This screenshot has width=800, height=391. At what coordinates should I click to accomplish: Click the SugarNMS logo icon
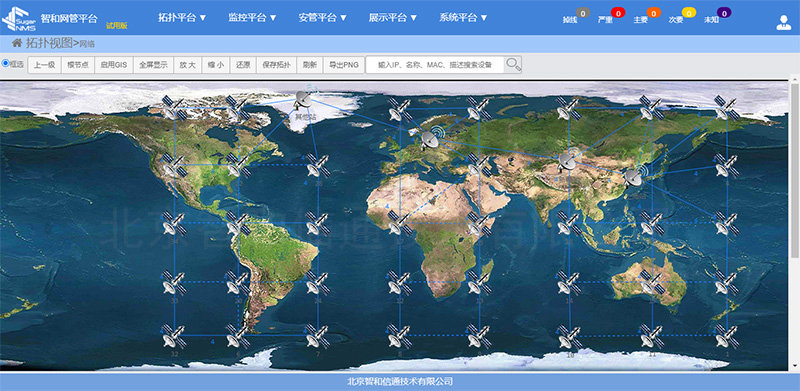coord(19,19)
